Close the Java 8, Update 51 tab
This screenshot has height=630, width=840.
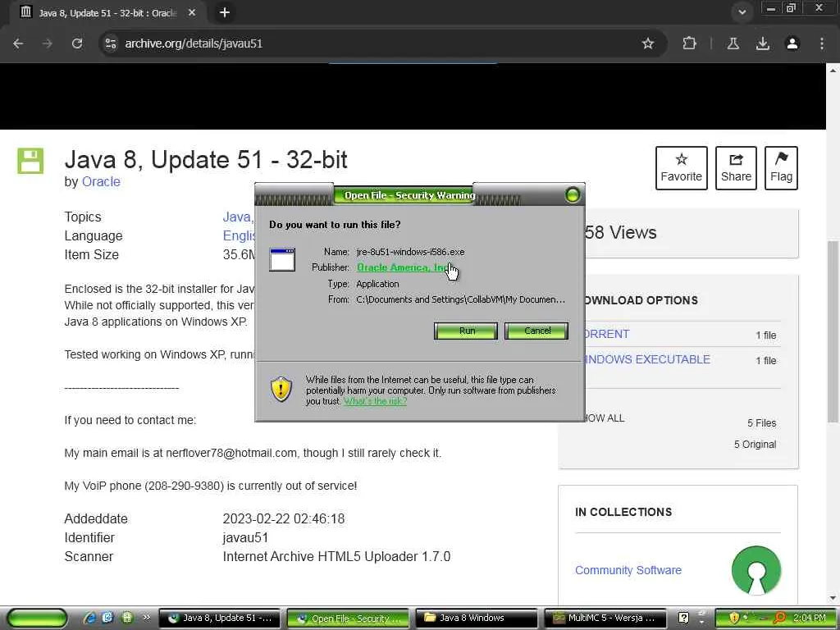tap(192, 12)
